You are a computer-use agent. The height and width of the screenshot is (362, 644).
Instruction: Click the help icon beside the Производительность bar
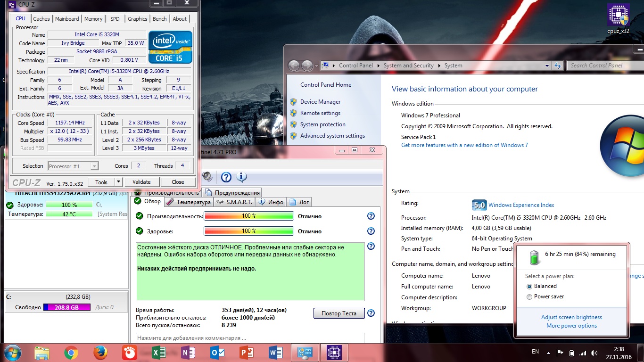(371, 216)
